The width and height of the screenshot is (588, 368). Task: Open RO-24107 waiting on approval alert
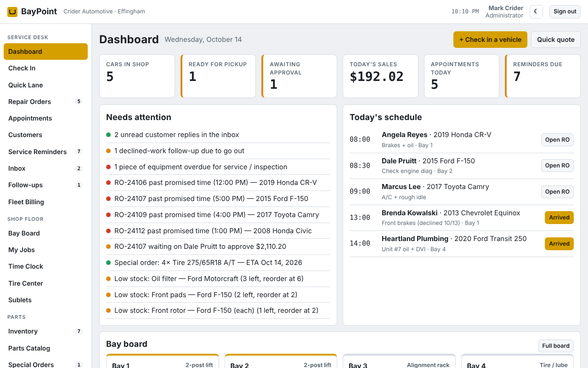point(218,247)
